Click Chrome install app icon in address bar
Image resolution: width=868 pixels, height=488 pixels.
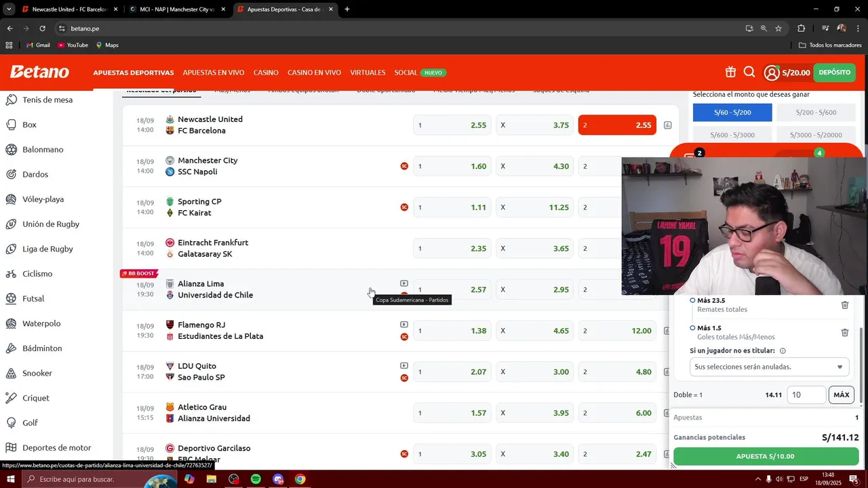click(749, 28)
